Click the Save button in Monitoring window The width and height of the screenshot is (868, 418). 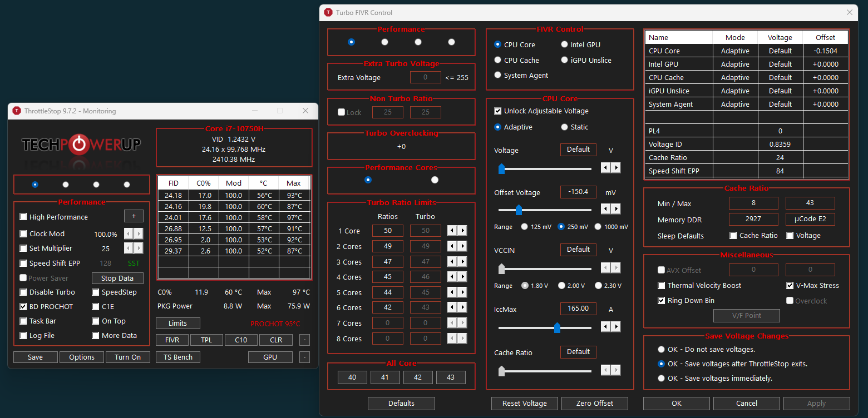(x=36, y=357)
